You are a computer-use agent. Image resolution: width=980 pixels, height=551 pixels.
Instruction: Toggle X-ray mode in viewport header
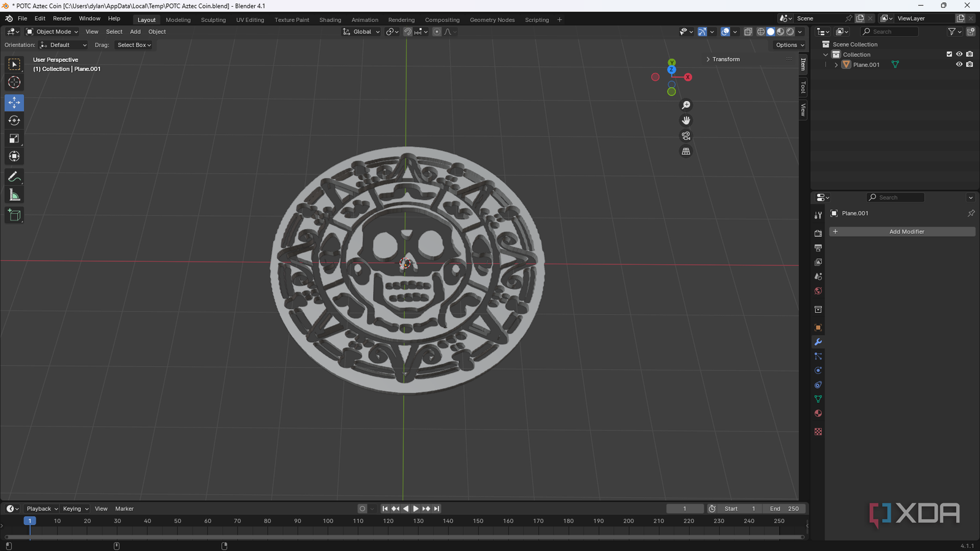click(748, 32)
